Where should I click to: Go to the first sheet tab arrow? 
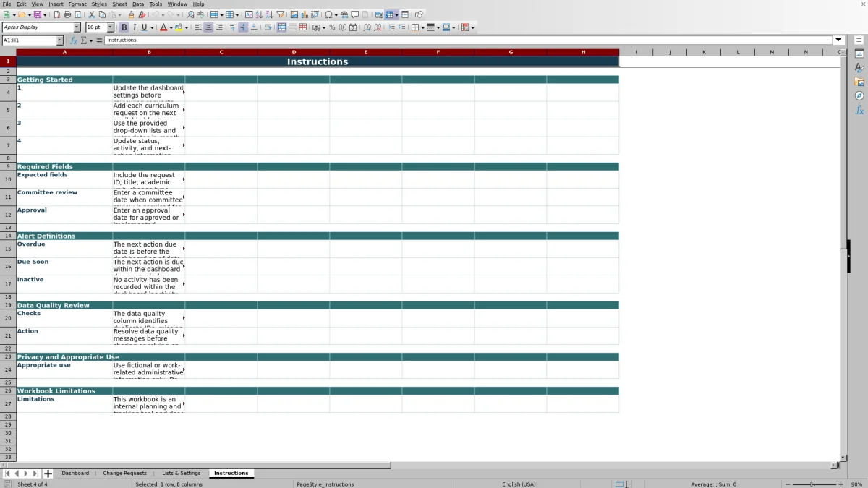click(7, 474)
